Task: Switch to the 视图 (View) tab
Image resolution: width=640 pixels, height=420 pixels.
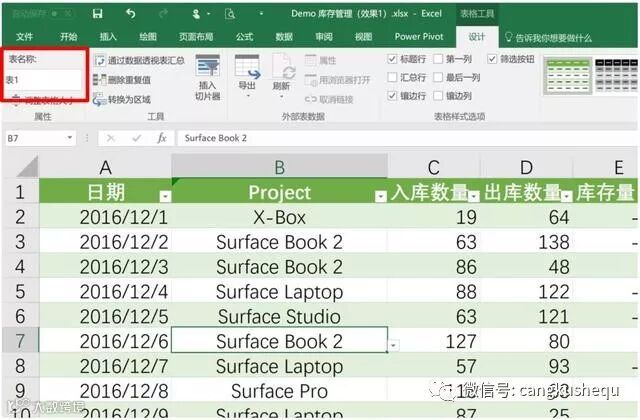Action: tap(363, 37)
